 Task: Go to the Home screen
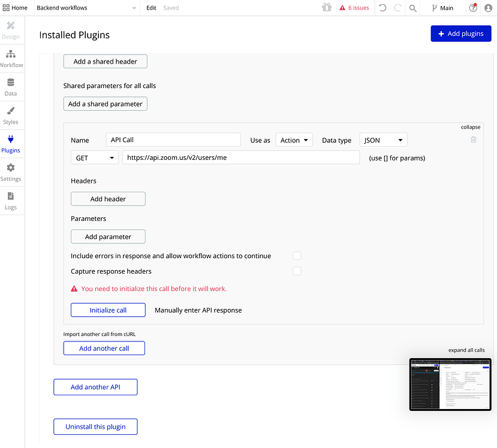[15, 8]
